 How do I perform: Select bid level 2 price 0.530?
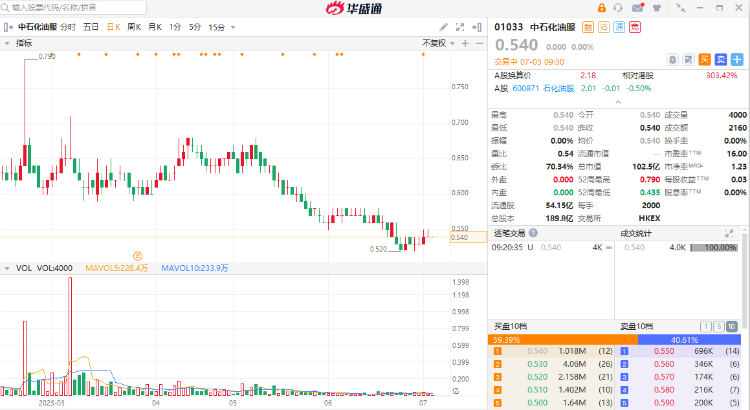point(537,364)
